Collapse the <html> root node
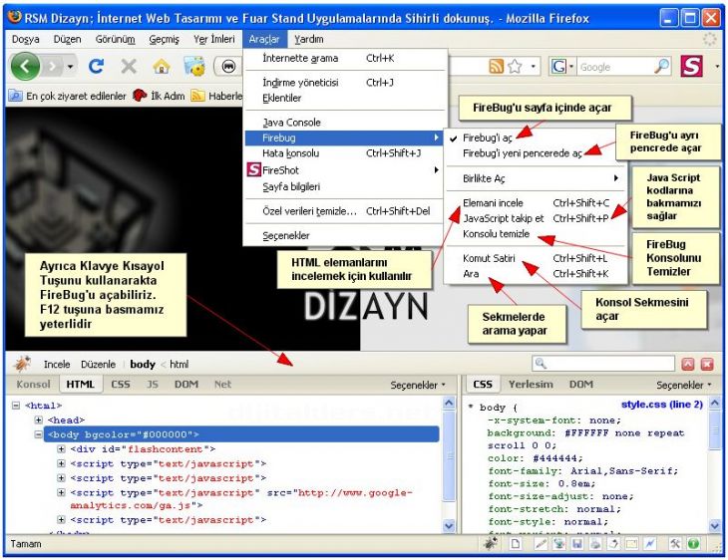This screenshot has height=560, width=728. point(16,406)
